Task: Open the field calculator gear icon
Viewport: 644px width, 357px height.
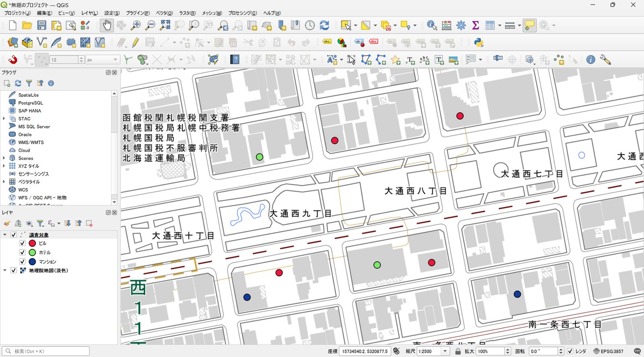Action: tap(461, 26)
